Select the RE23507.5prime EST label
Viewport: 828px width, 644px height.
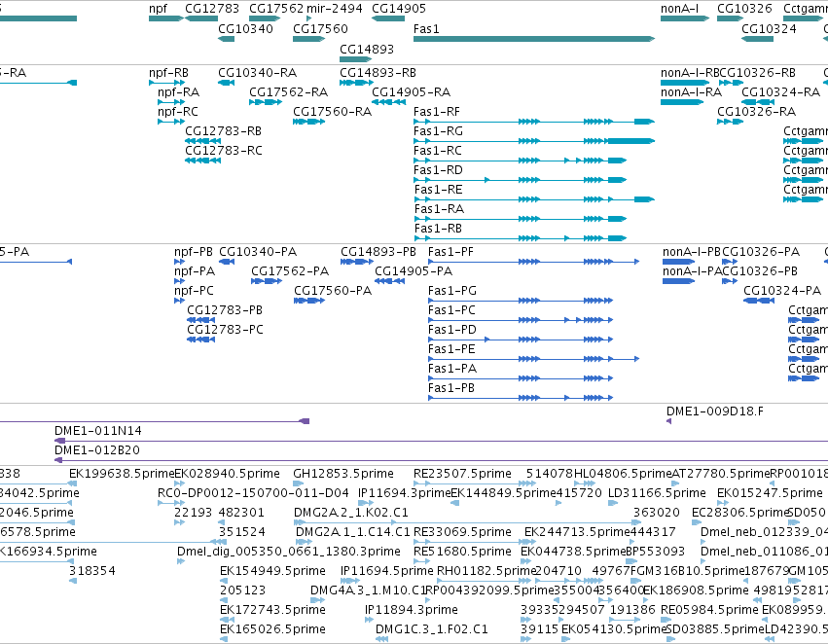(462, 474)
